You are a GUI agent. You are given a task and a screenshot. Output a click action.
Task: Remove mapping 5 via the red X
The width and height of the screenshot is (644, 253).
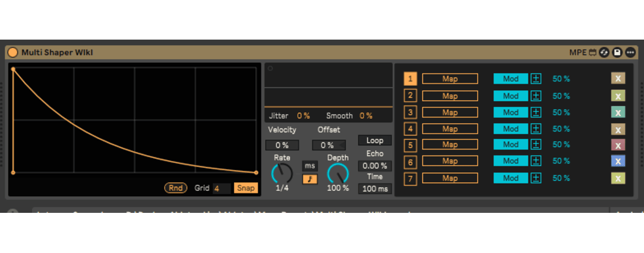[618, 145]
